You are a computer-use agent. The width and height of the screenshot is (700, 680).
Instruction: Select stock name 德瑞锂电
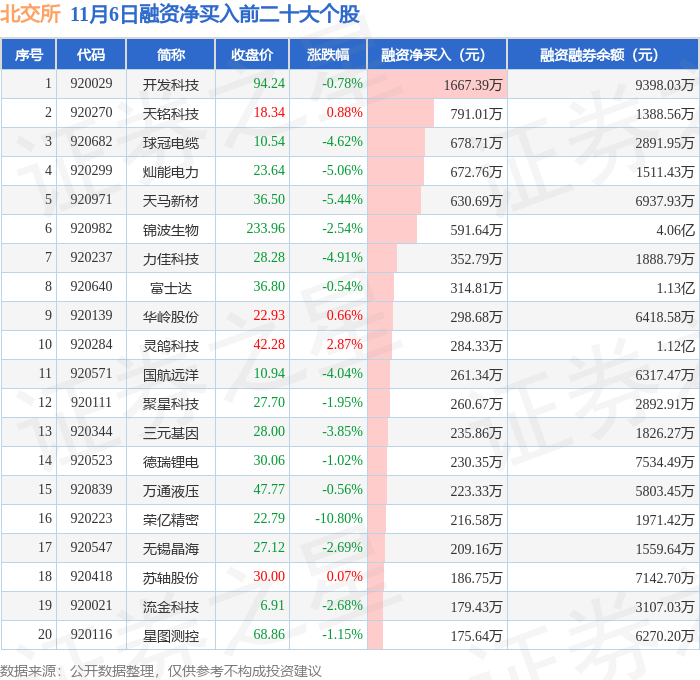click(171, 462)
